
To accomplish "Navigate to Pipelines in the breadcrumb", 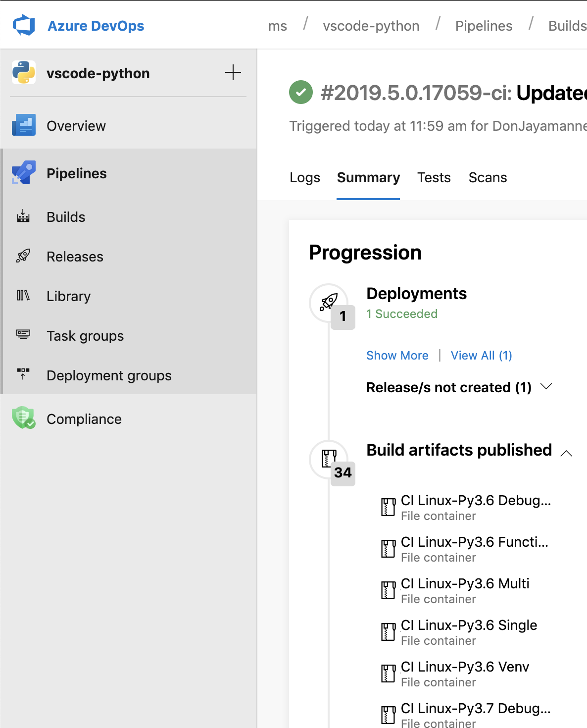I will click(x=484, y=25).
